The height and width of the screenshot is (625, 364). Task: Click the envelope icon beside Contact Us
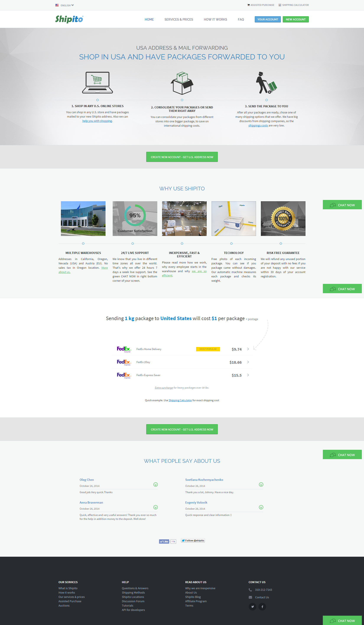click(x=250, y=597)
